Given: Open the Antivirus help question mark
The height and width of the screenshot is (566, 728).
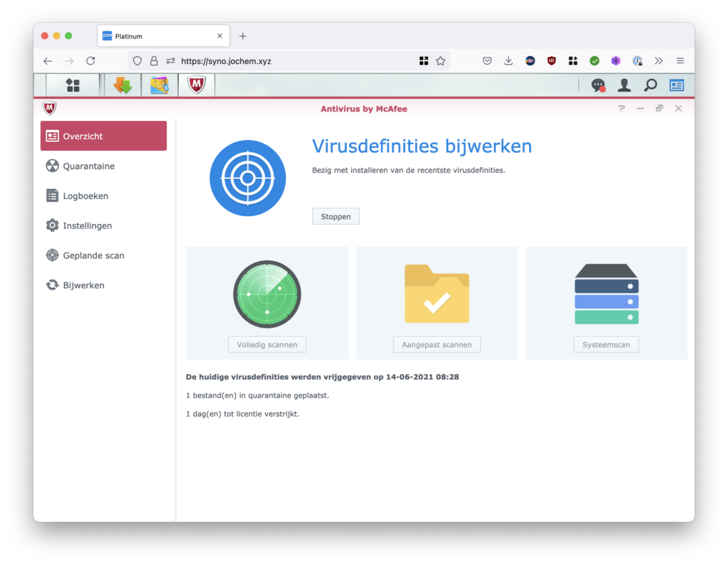Looking at the screenshot, I should [x=621, y=108].
